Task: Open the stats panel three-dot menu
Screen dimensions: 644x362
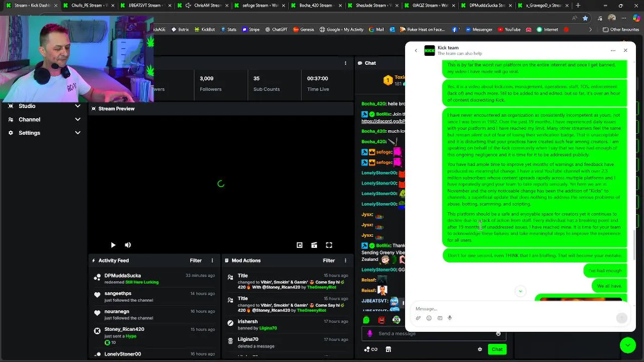Action: pyautogui.click(x=345, y=63)
